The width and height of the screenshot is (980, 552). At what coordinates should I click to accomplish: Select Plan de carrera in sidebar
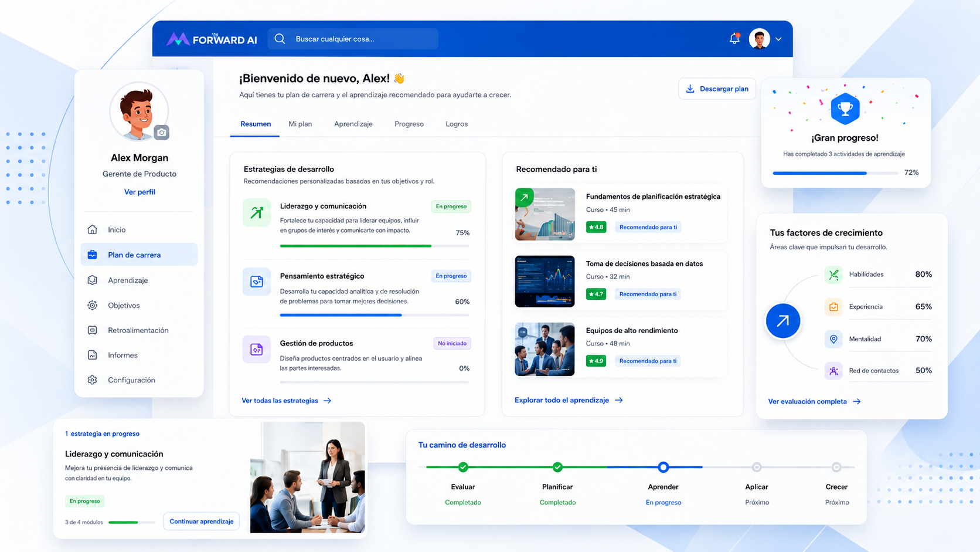pyautogui.click(x=139, y=255)
